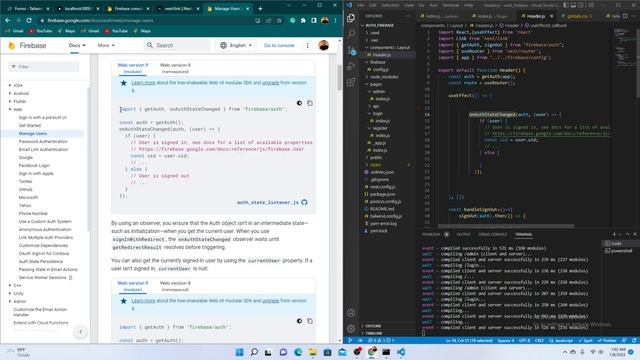Switch to OUTPUT panel tab
The height and width of the screenshot is (360, 640).
463,235
